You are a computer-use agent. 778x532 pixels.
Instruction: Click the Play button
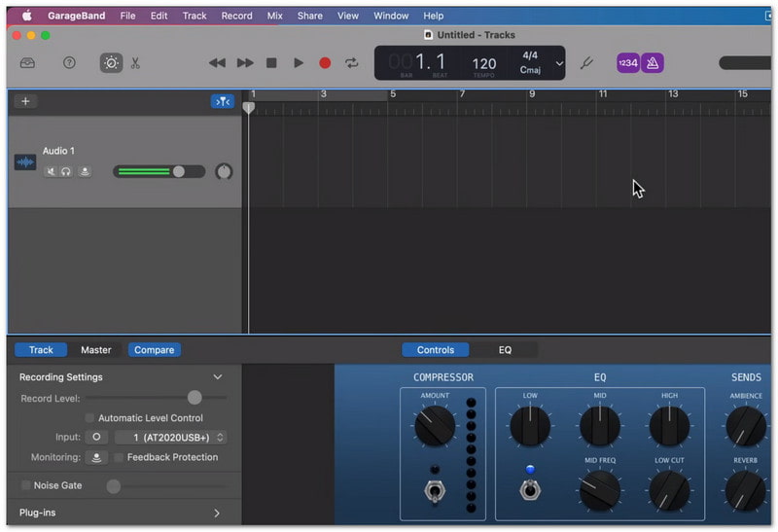coord(299,63)
